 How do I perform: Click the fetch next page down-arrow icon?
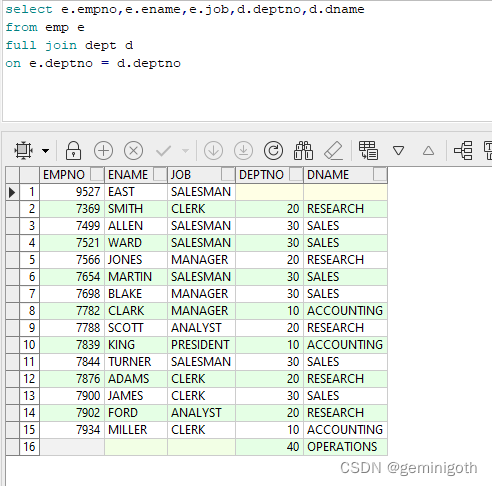tap(213, 151)
